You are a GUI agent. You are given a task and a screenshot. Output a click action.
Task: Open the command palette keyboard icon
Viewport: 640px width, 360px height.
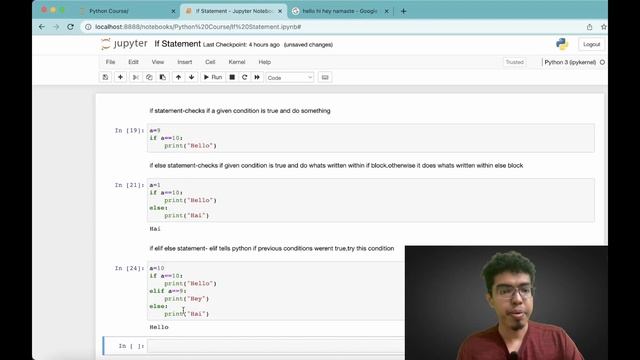[325, 77]
